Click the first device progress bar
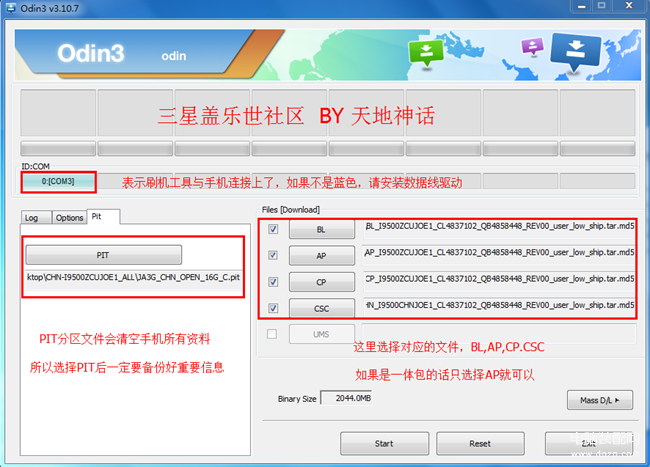Screen dimensions: 650x467 pos(58,148)
